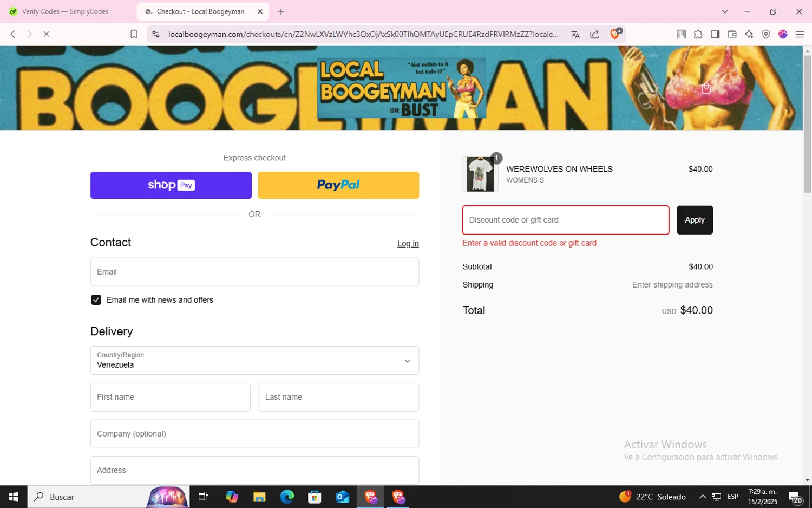This screenshot has height=508, width=812.
Task: Open Microsoft Store from taskbar
Action: point(315,497)
